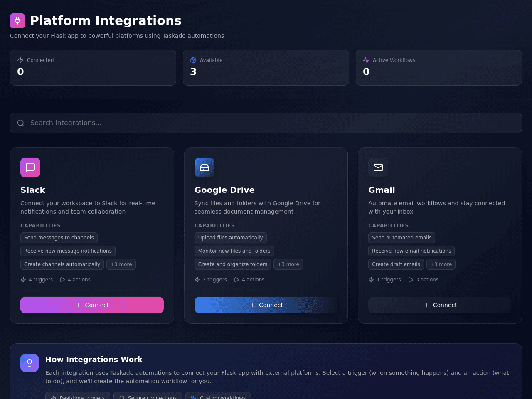Click the Slack chat bubble icon

coord(30,167)
